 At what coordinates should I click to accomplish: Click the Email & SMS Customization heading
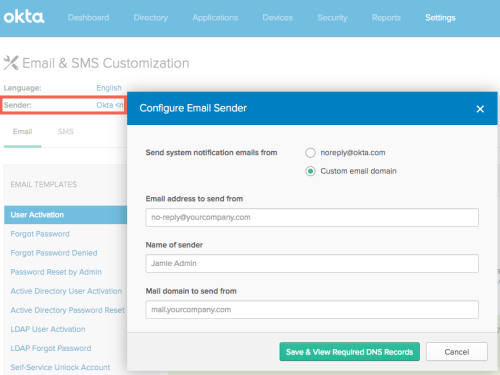106,63
